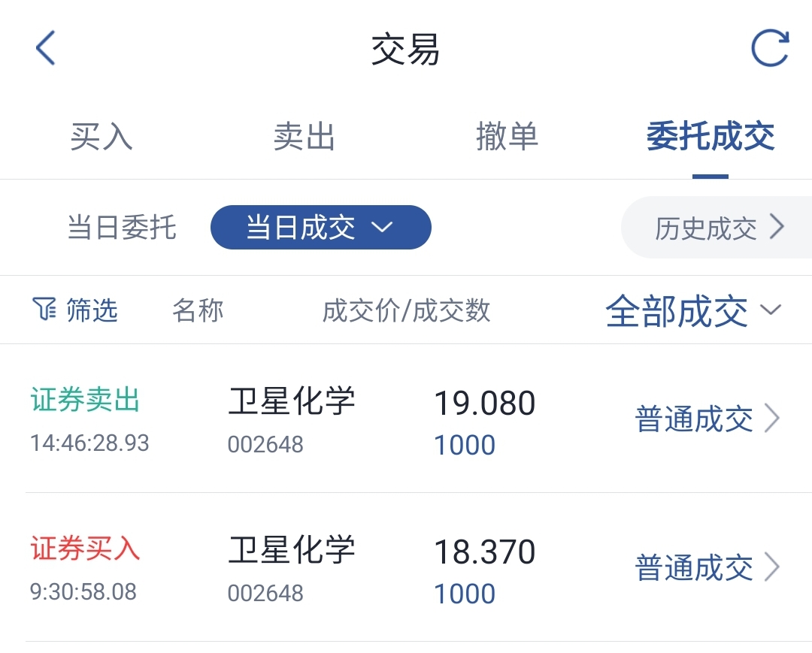
Task: Tap the back arrow icon
Action: 46,49
